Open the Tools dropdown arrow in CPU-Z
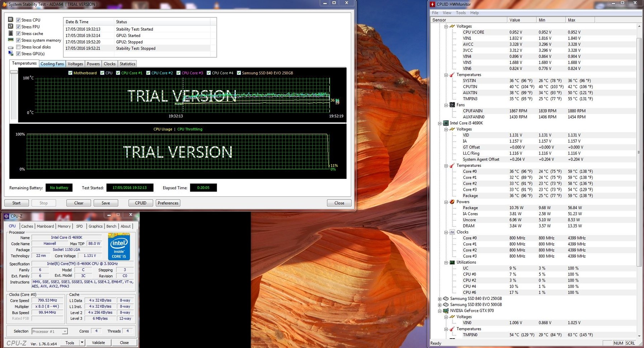The height and width of the screenshot is (348, 644). tap(82, 343)
